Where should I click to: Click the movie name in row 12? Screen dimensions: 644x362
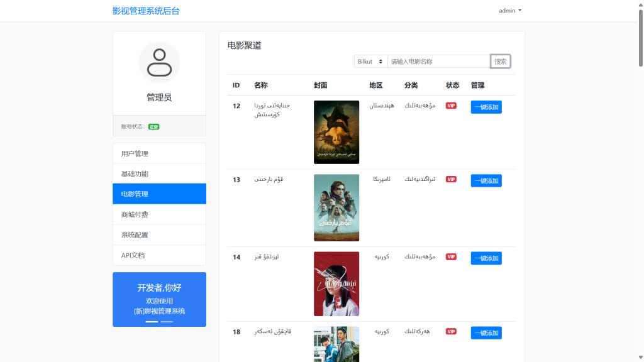(272, 110)
